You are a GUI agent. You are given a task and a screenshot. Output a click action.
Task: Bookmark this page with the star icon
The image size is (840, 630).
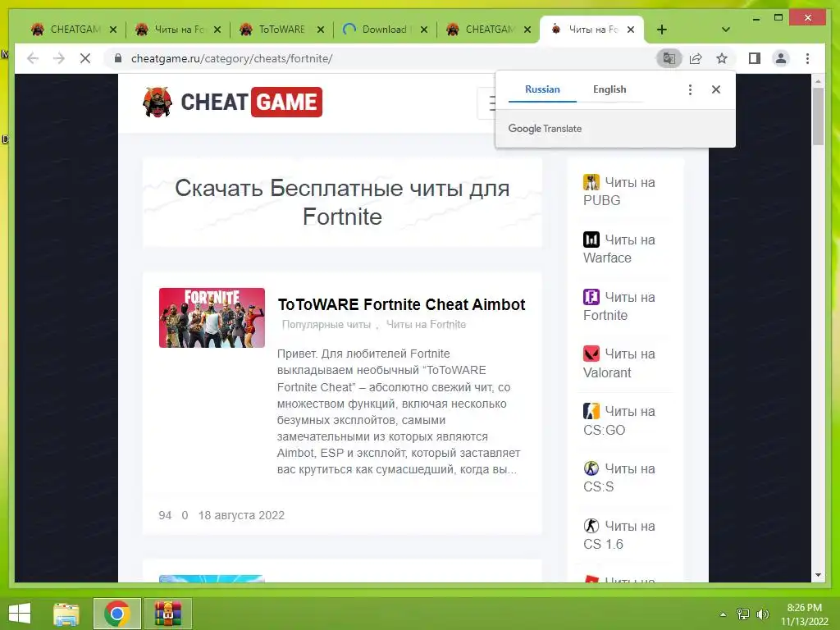coord(722,58)
